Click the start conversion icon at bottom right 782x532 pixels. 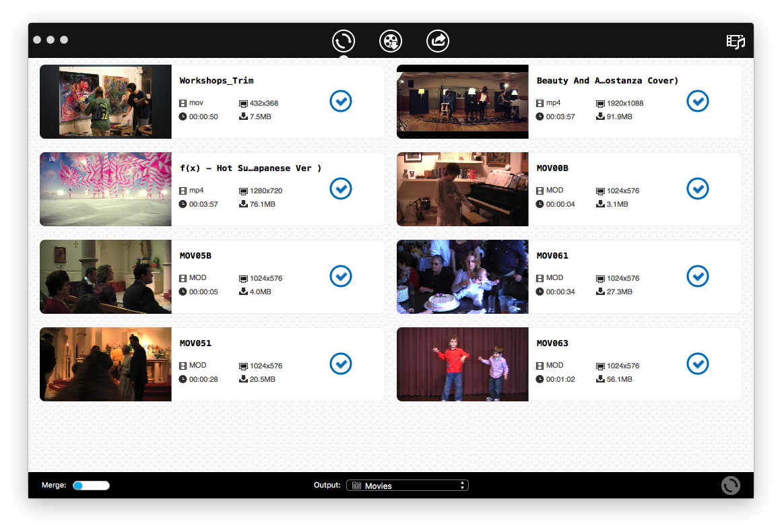click(x=730, y=485)
